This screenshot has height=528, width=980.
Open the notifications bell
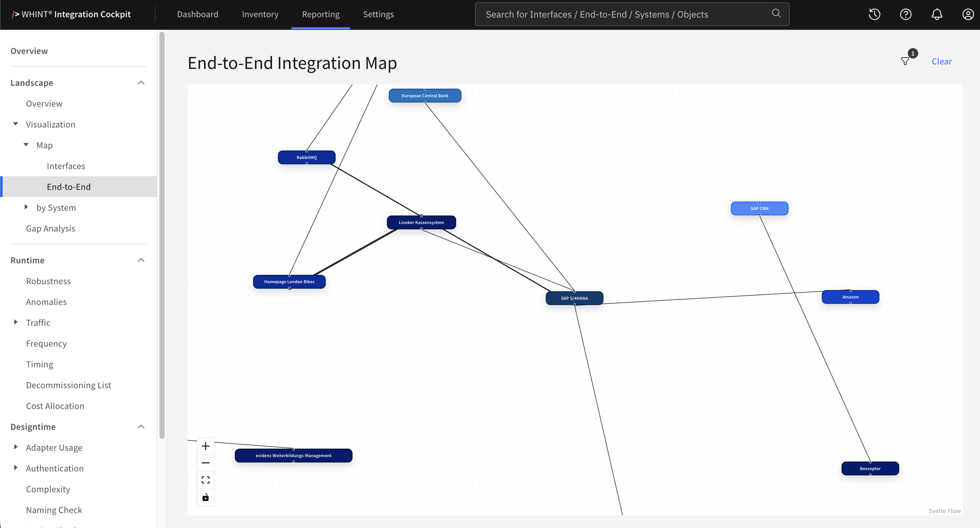937,14
